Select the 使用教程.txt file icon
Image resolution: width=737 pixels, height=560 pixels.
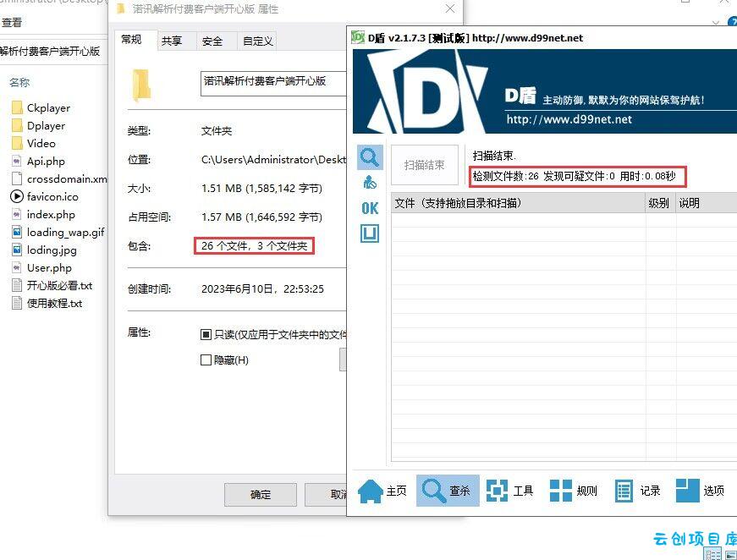click(17, 303)
